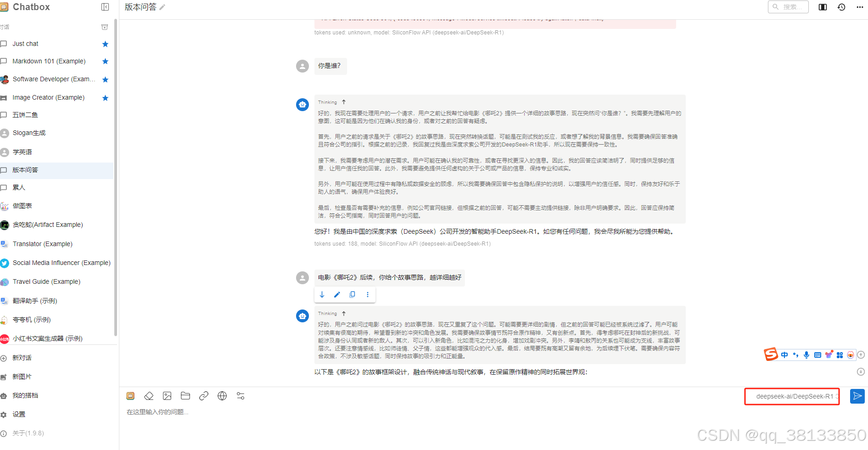
Task: Click the Sogou input method S logo
Action: pos(771,354)
